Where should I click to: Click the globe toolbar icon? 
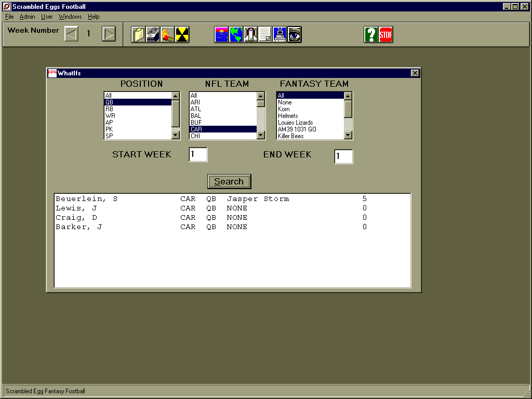click(236, 35)
